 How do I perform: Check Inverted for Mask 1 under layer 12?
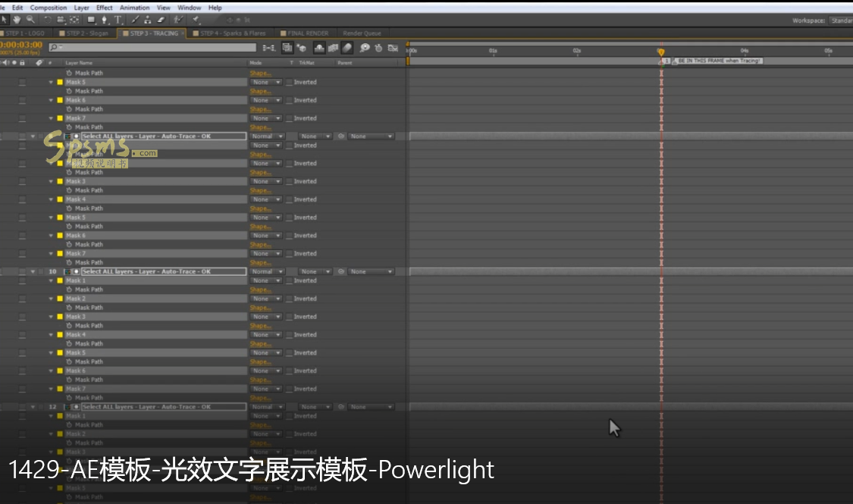(x=290, y=416)
